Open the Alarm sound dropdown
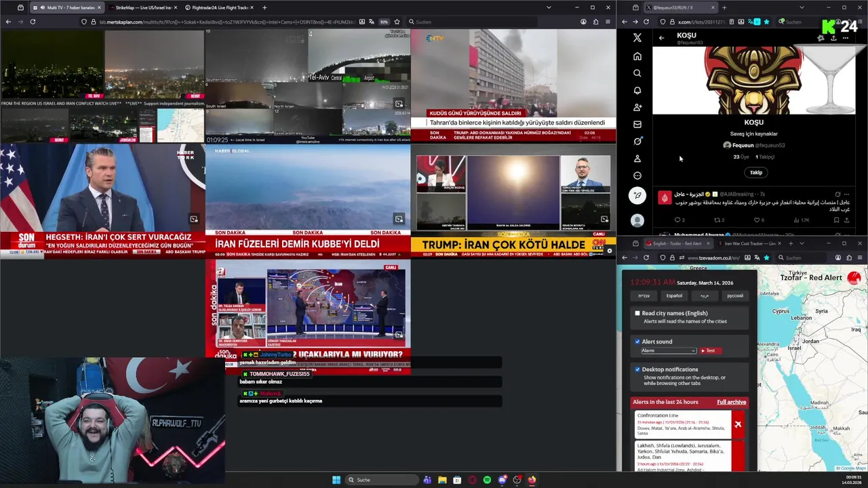This screenshot has width=868, height=488. click(669, 350)
